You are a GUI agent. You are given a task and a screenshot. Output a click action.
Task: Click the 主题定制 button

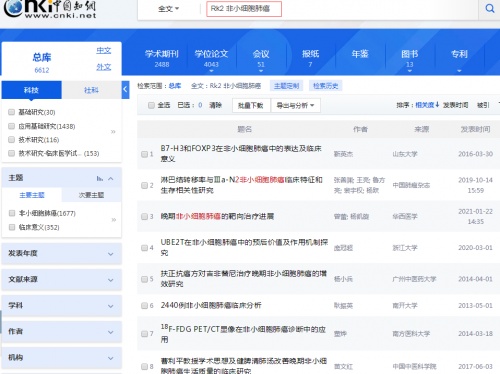[x=287, y=86]
